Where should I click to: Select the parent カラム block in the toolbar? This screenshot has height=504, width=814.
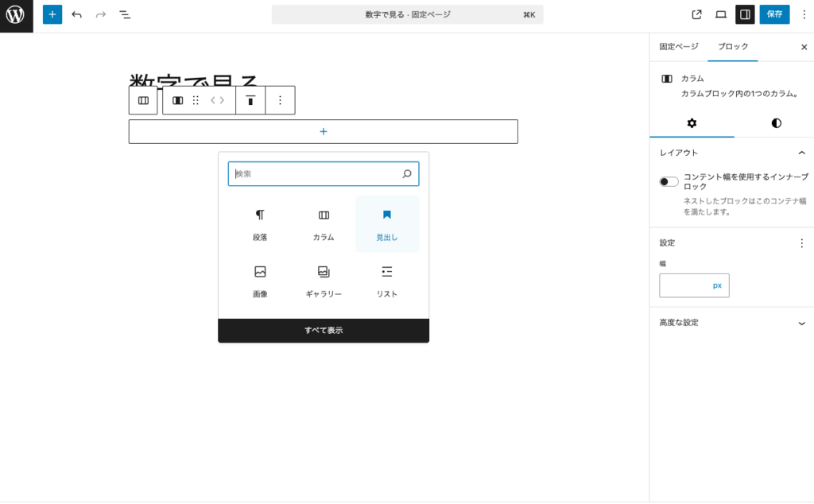pyautogui.click(x=143, y=100)
